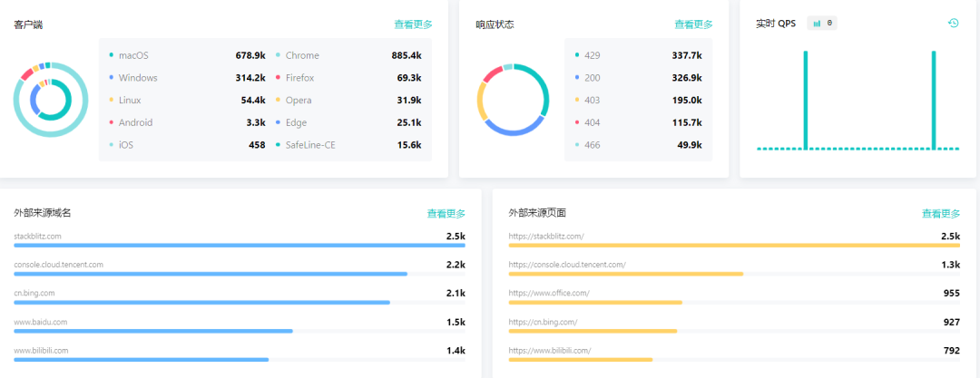Select the SafeLine-CE legend entry
980x378 pixels.
348,145
